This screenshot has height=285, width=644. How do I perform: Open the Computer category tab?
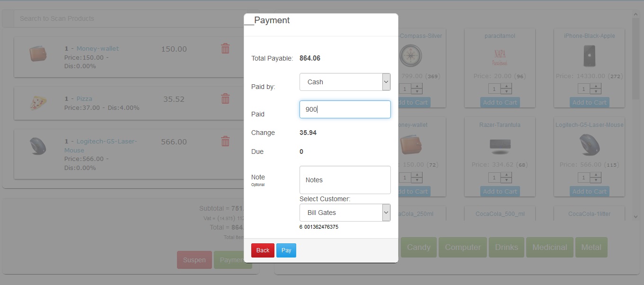click(463, 247)
